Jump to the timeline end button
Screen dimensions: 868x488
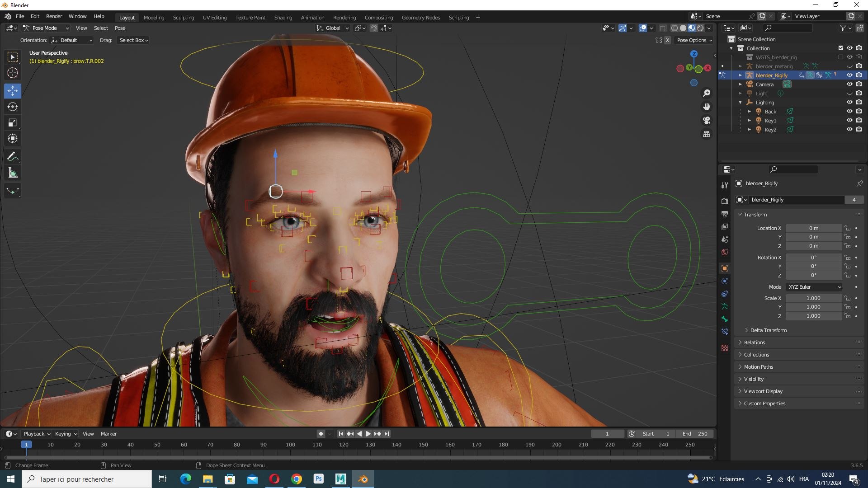pyautogui.click(x=387, y=434)
